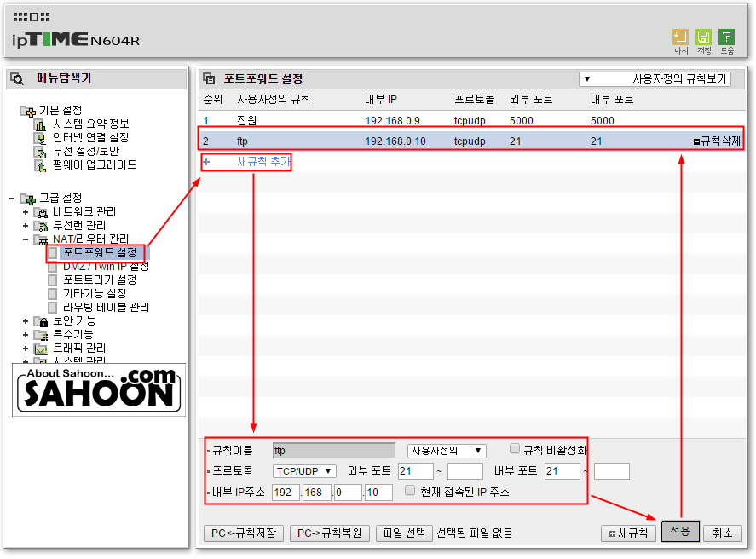
Task: Click the 규칙삭제 delete rule icon
Action: point(696,141)
